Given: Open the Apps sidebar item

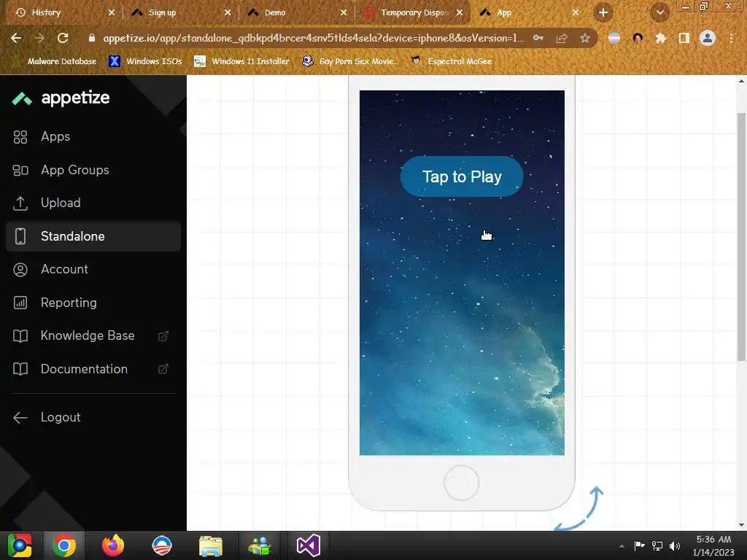Looking at the screenshot, I should pyautogui.click(x=93, y=136).
